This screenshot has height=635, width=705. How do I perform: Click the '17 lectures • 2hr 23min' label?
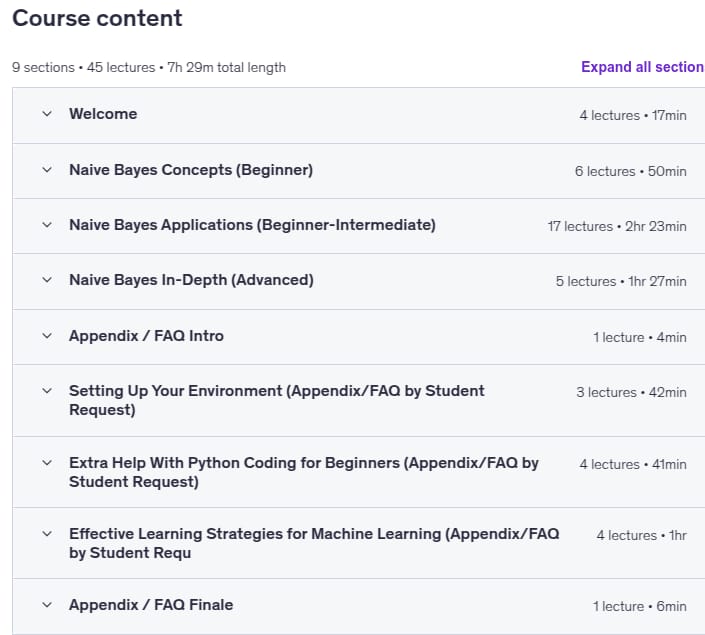(617, 226)
